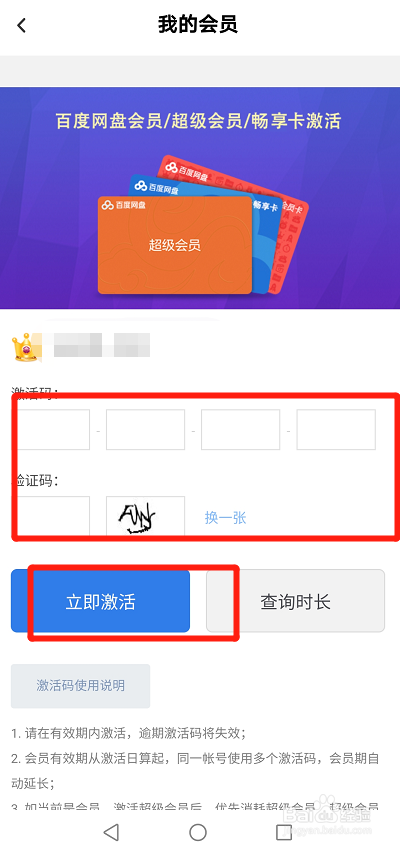The image size is (400, 848).
Task: Focus the first activation code box
Action: click(x=52, y=429)
